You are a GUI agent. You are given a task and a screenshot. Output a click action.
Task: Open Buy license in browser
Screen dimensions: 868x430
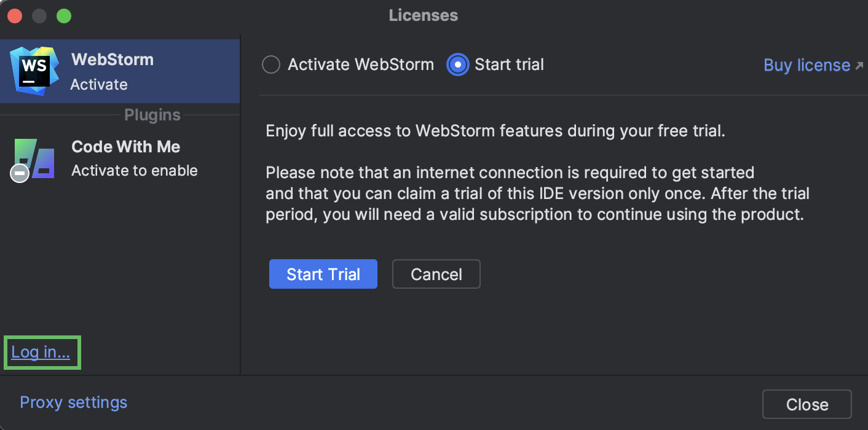pyautogui.click(x=807, y=64)
